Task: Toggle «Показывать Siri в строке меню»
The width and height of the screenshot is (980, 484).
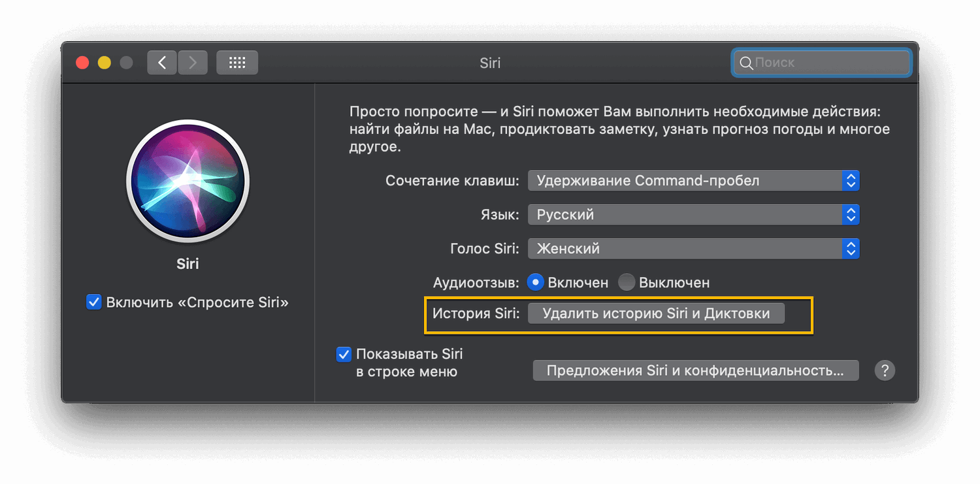Action: 344,354
